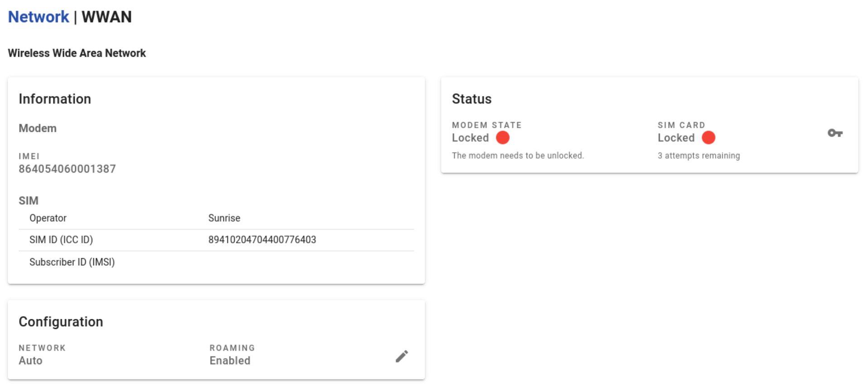The height and width of the screenshot is (390, 868).
Task: Click the Modem State Locked text
Action: (470, 138)
